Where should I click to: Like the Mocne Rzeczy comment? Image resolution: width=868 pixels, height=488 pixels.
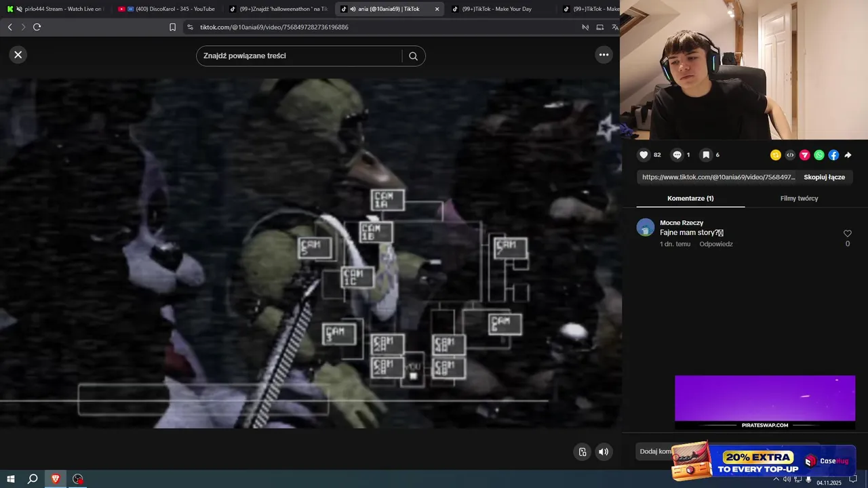pyautogui.click(x=847, y=233)
